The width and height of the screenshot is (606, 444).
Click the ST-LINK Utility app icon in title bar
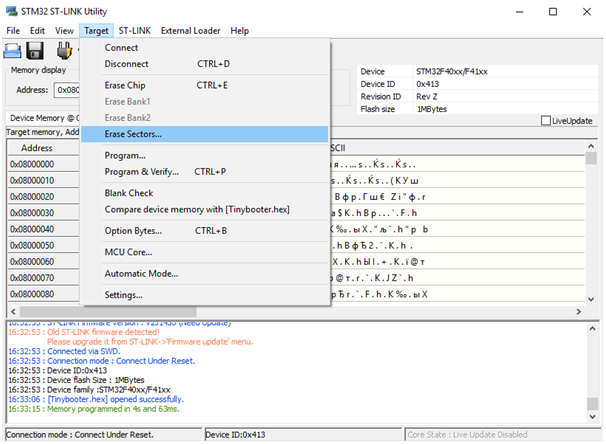(11, 11)
